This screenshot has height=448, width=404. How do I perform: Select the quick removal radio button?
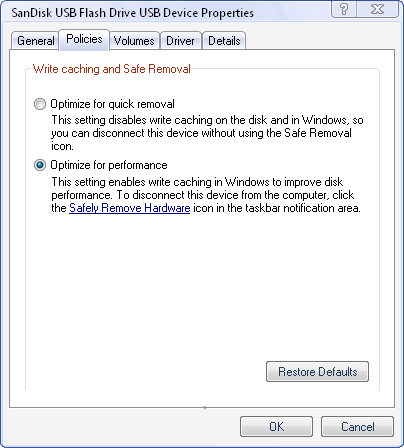pos(40,104)
